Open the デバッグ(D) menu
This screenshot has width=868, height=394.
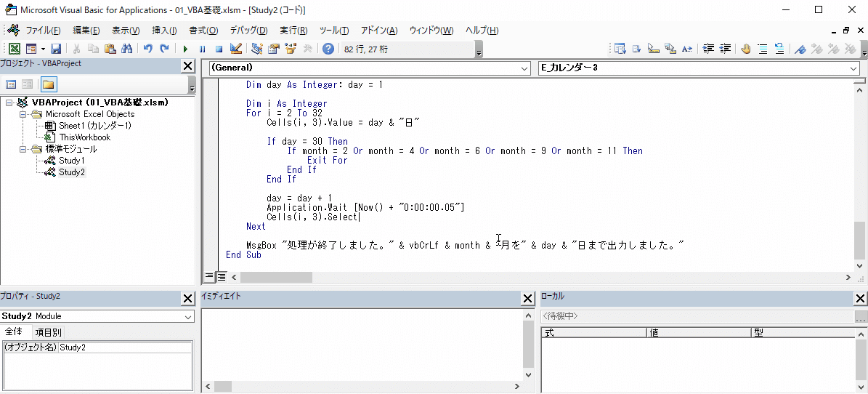point(248,31)
